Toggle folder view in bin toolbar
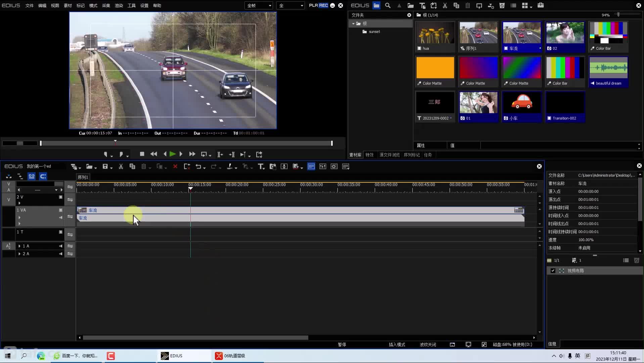The width and height of the screenshot is (644, 363). pos(376,5)
